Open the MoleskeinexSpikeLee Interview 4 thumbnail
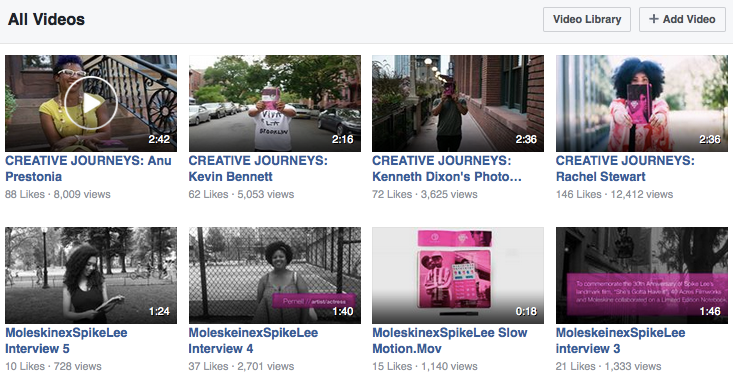Screen dimensions: 733x390 274,275
